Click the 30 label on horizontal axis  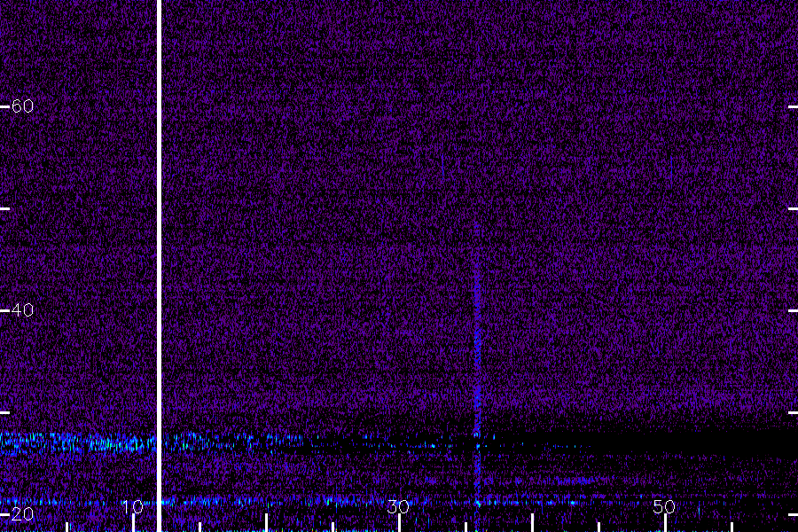coord(398,506)
